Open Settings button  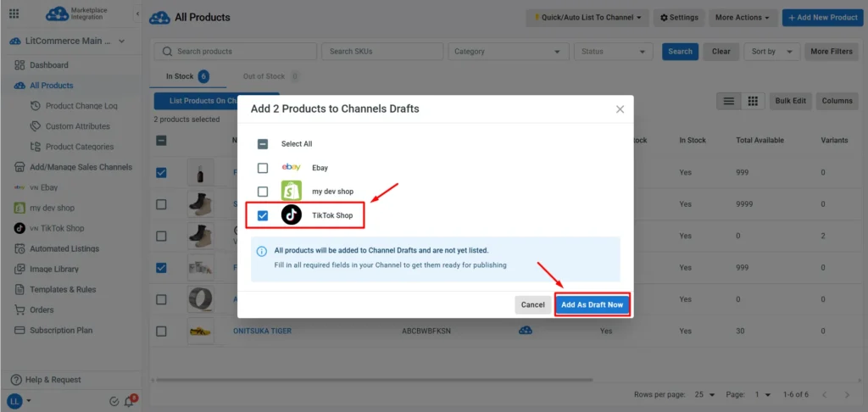[679, 18]
